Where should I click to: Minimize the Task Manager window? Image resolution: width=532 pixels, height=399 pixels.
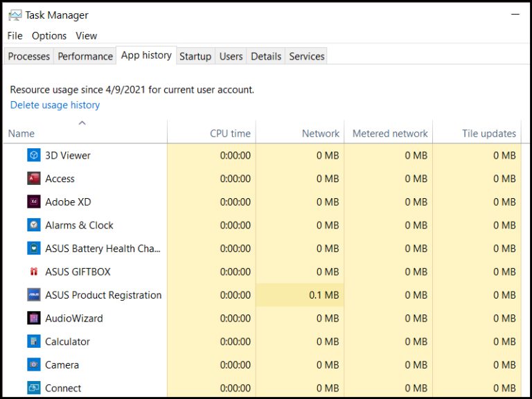click(515, 15)
